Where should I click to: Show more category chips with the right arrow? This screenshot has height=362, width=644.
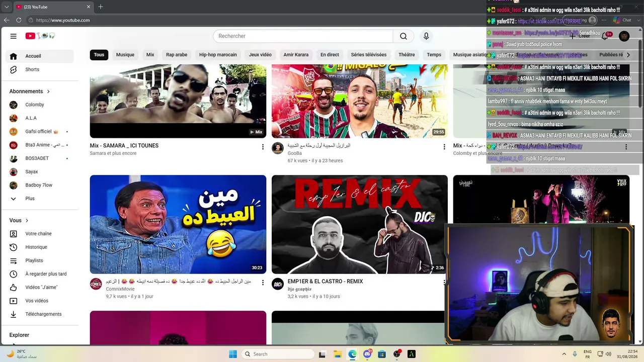628,55
